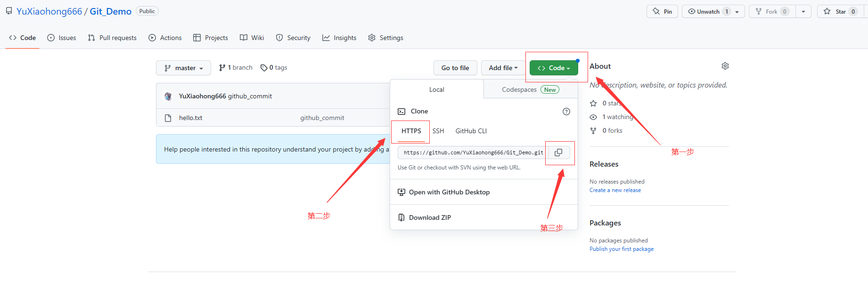View the 0 stars link
The image size is (868, 281).
(x=606, y=104)
